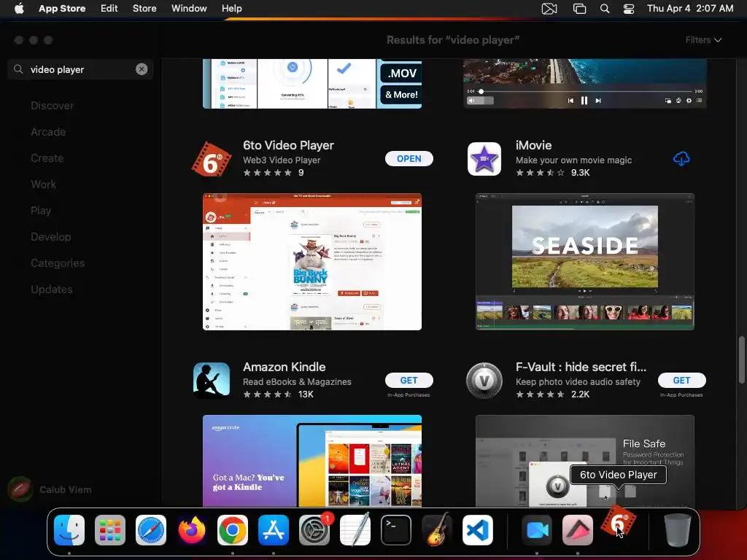Viewport: 747px width, 560px height.
Task: Click GET for F-Vault
Action: [682, 380]
